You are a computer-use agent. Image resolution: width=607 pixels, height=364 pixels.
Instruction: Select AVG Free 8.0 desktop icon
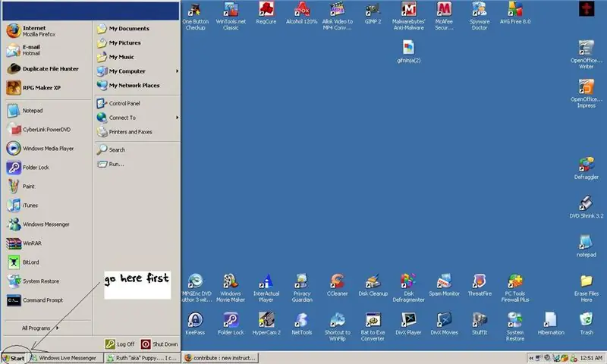pos(515,13)
